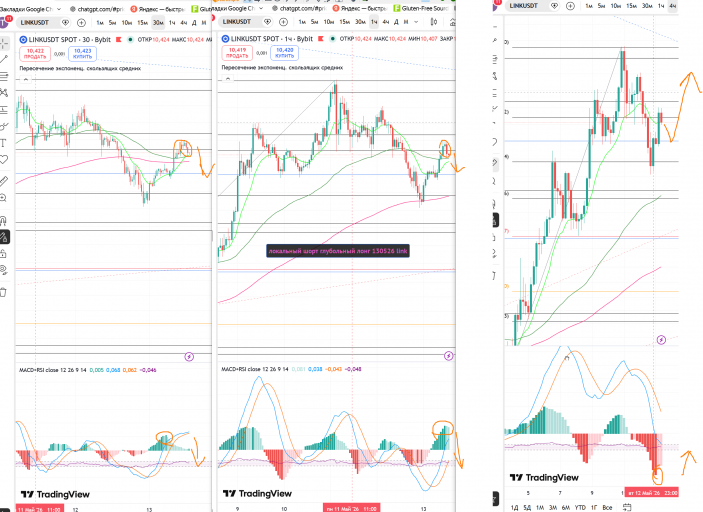Open calendar go-to-date icon in right chart
The image size is (703, 512).
[627, 507]
